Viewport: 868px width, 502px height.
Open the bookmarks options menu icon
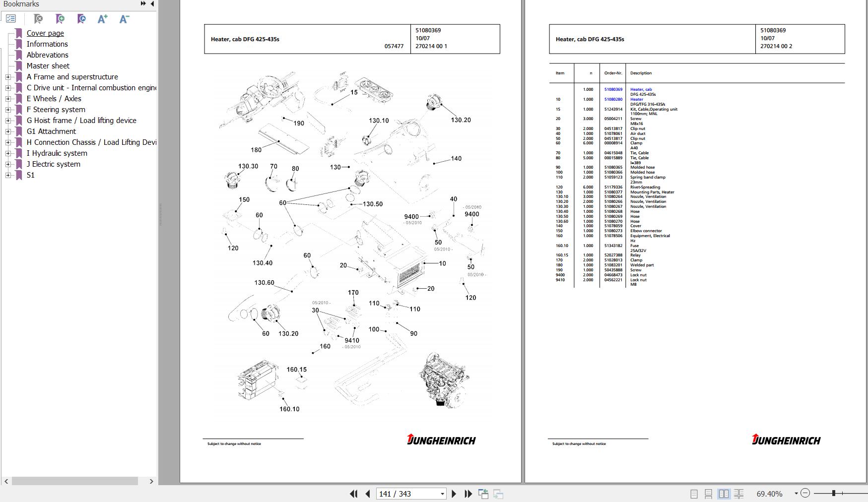11,19
